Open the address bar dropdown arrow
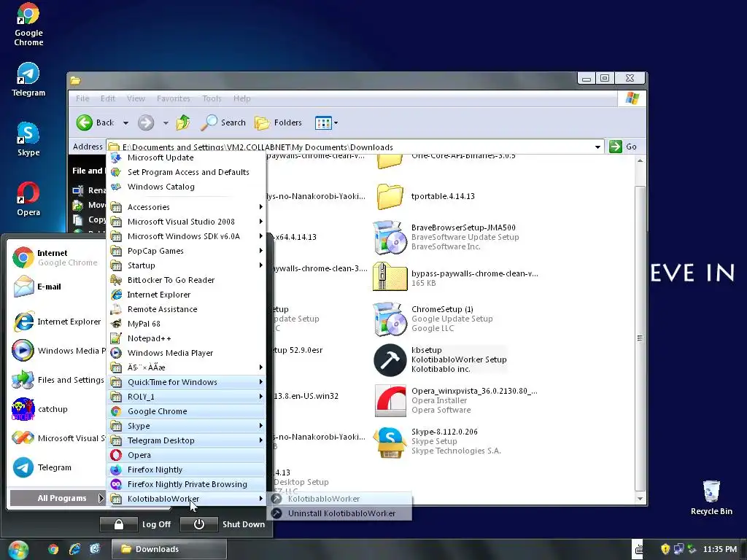Screen dimensions: 747x560 (x=597, y=147)
